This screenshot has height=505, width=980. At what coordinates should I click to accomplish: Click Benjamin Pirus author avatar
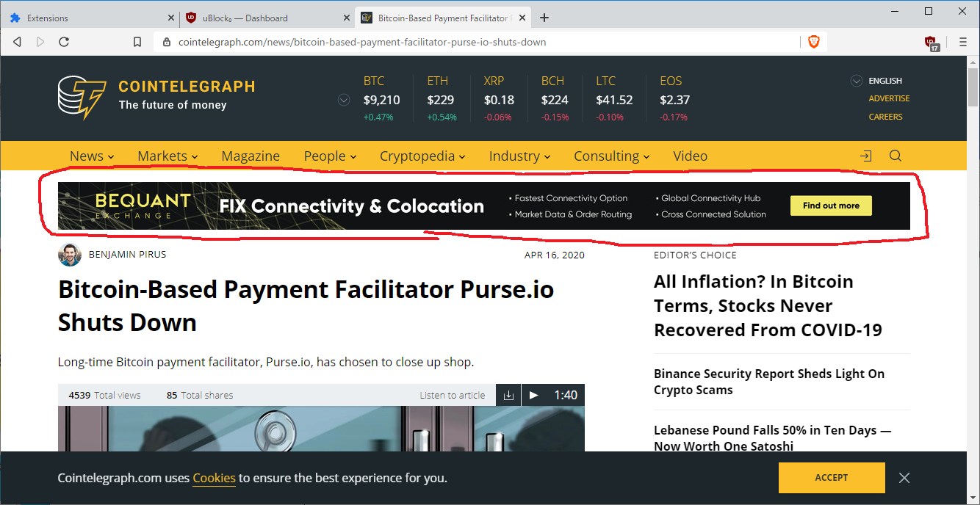point(70,255)
